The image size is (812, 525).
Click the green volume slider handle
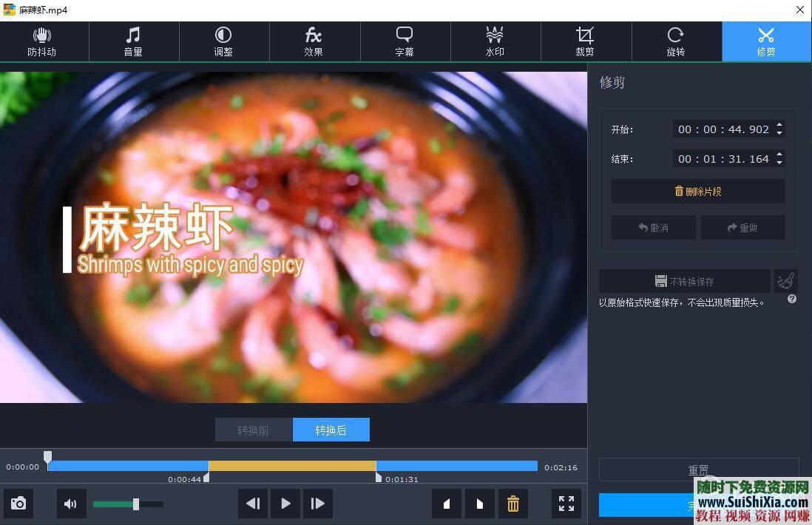tap(135, 504)
